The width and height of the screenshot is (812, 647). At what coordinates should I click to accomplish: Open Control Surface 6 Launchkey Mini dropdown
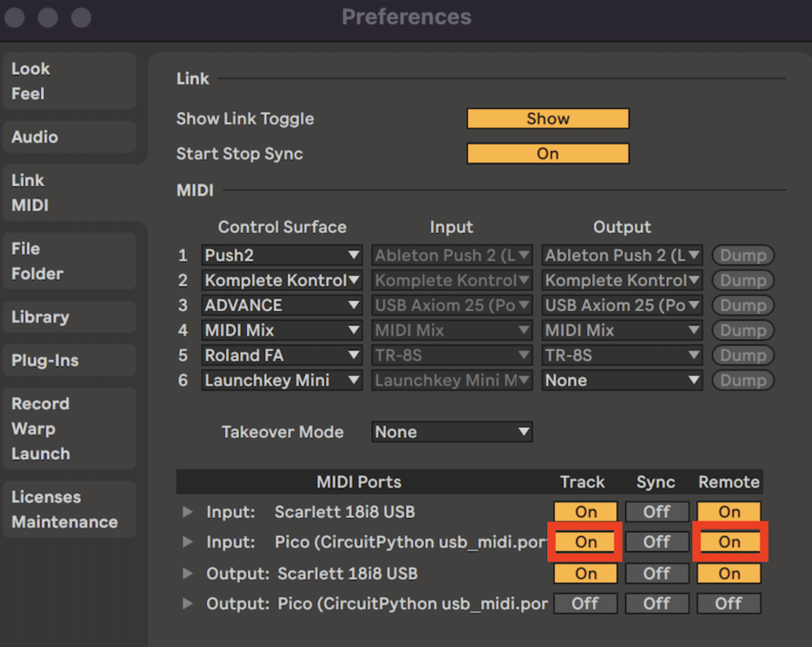pos(282,380)
